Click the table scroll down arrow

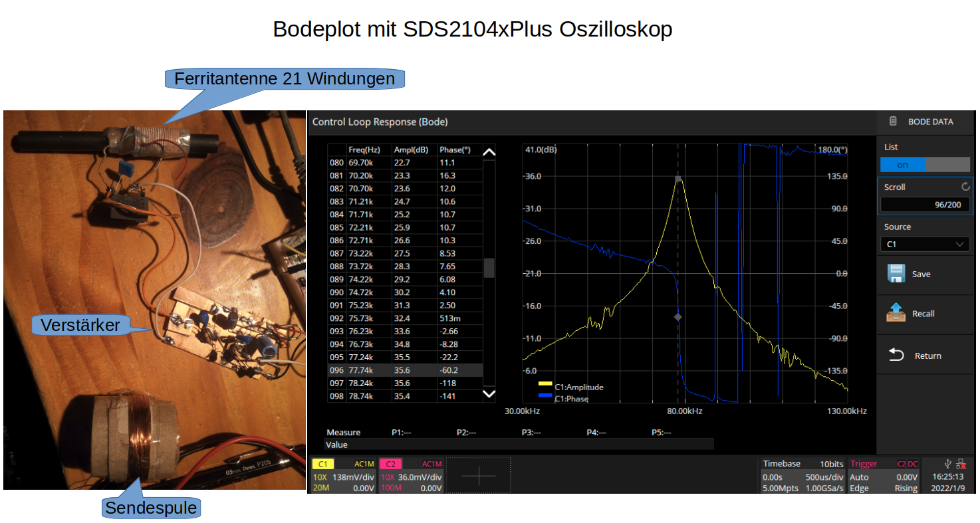click(489, 394)
